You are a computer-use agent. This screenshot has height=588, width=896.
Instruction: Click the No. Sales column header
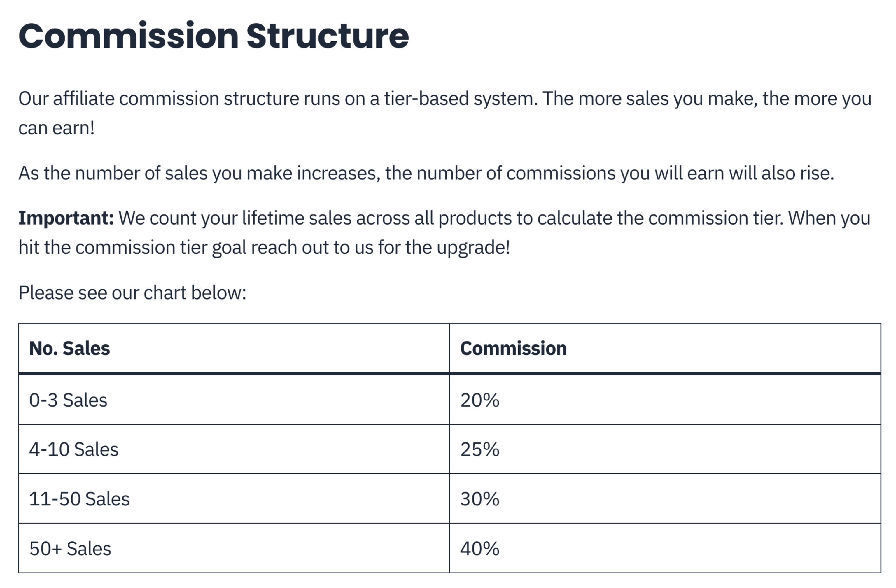pyautogui.click(x=234, y=348)
